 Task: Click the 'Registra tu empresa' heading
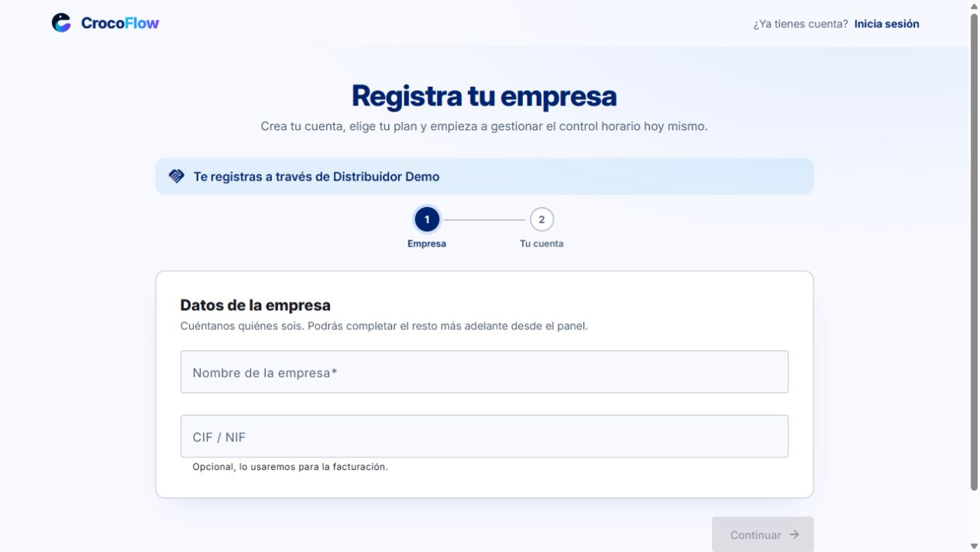[484, 96]
